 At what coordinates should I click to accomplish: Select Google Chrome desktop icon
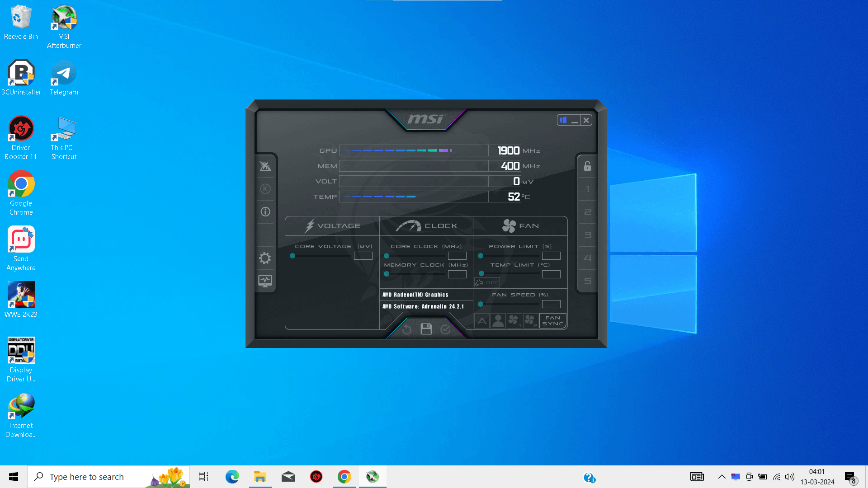(x=21, y=193)
